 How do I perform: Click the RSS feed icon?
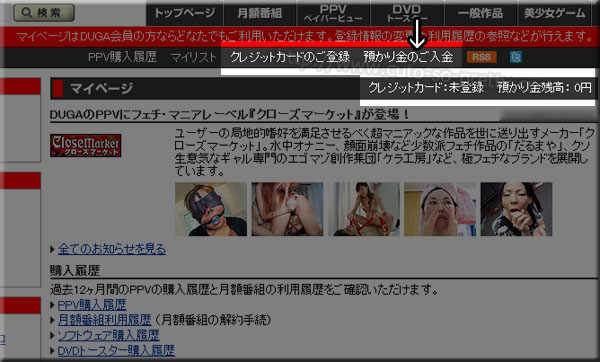point(481,57)
